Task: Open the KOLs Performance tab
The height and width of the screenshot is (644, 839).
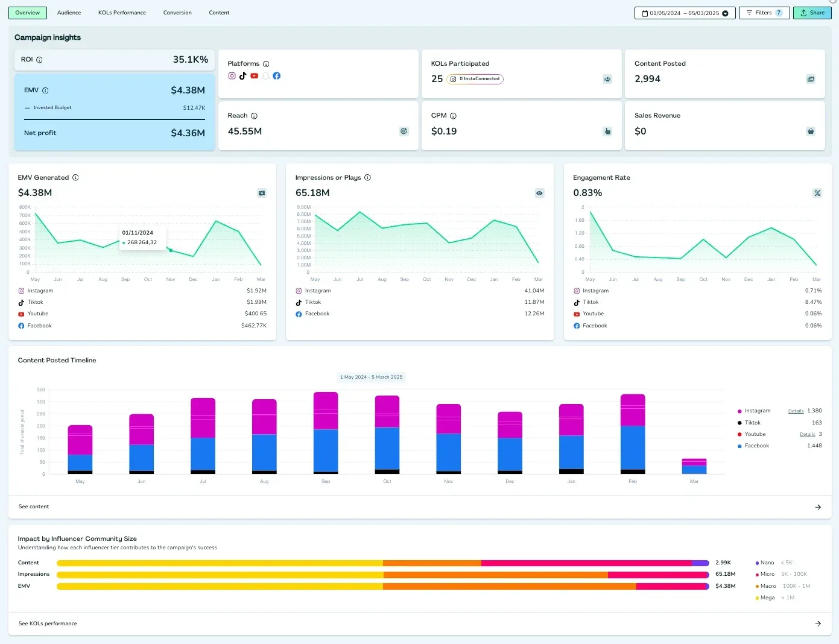Action: 122,13
